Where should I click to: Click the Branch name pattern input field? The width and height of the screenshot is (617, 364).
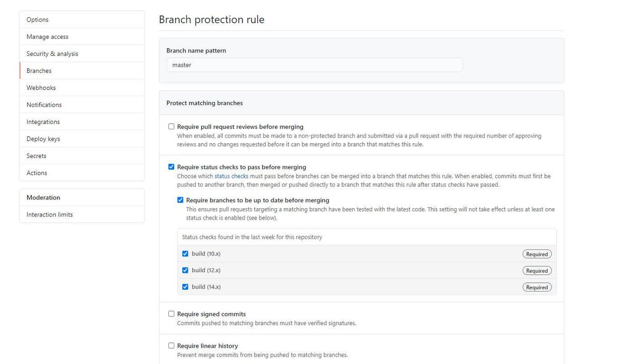click(314, 64)
